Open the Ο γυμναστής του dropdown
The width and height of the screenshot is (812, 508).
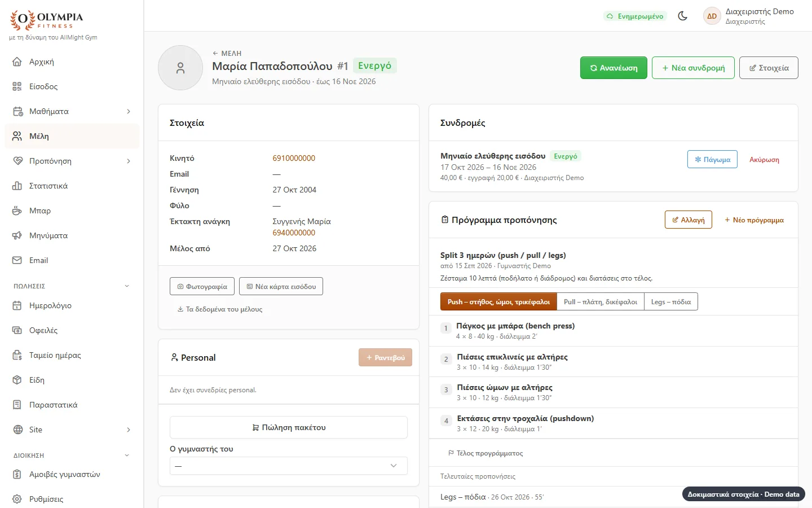click(x=289, y=466)
